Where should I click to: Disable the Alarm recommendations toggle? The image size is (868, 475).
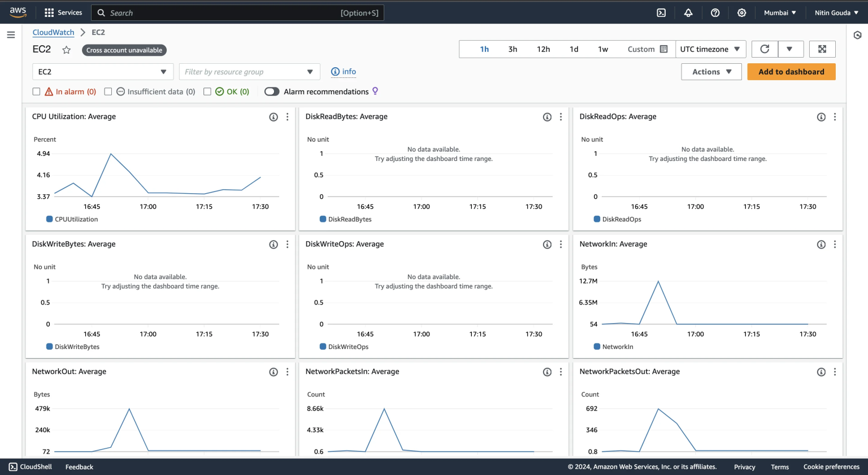(x=271, y=91)
